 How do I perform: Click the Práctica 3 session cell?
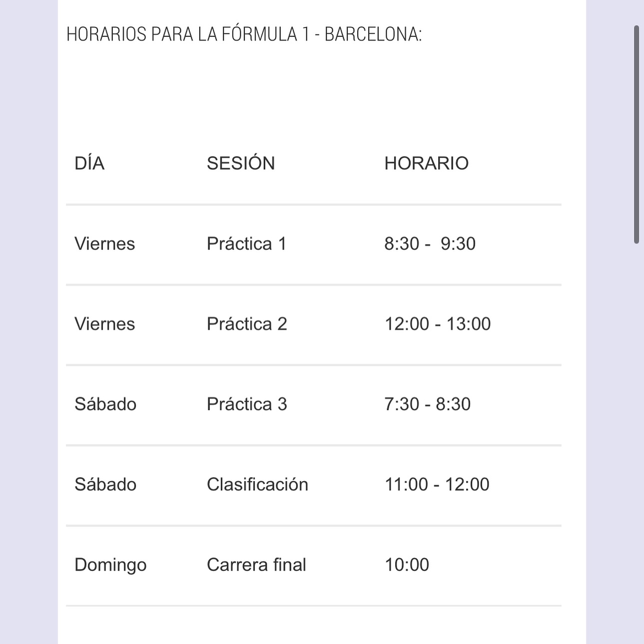tap(247, 404)
